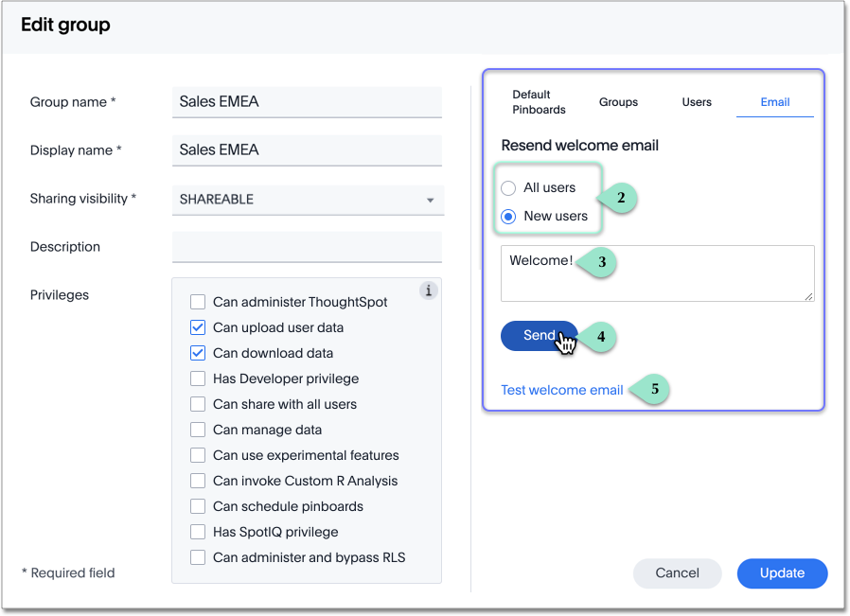Check the Can manage data box

[198, 430]
